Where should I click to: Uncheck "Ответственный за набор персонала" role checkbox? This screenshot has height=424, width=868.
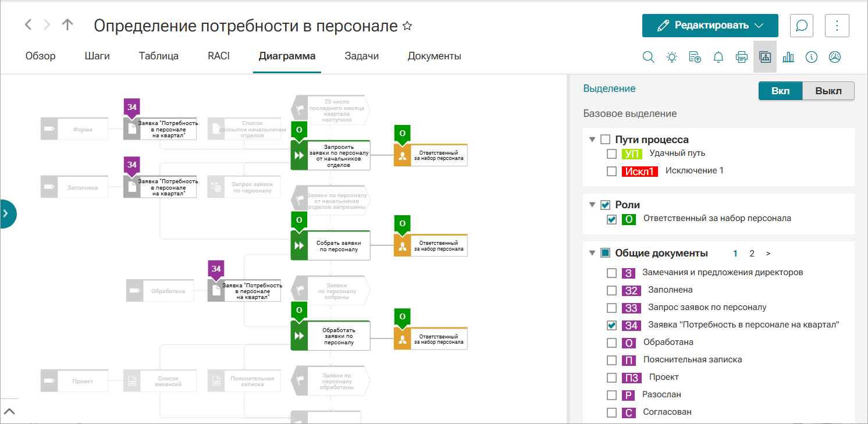tap(611, 219)
